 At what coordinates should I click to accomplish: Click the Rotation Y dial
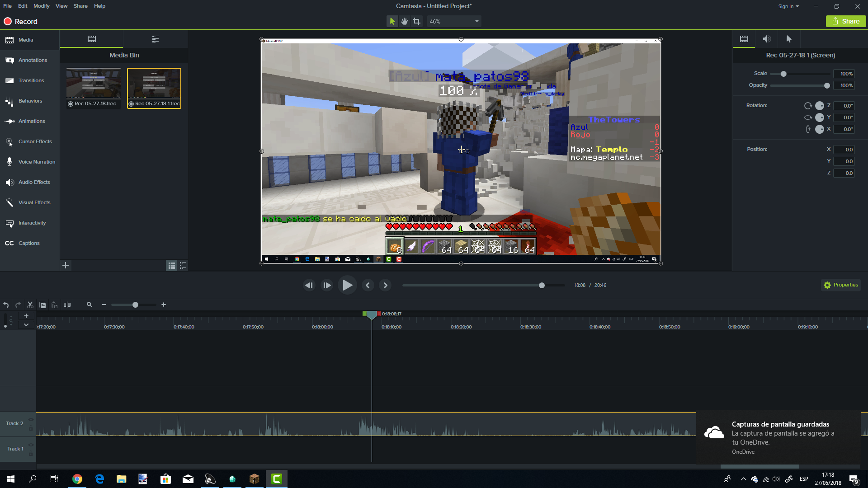pyautogui.click(x=819, y=117)
